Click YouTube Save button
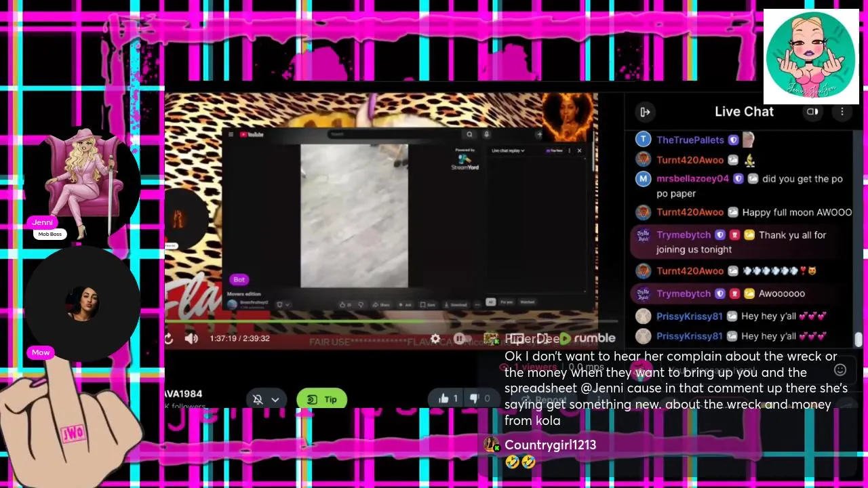 pos(427,304)
